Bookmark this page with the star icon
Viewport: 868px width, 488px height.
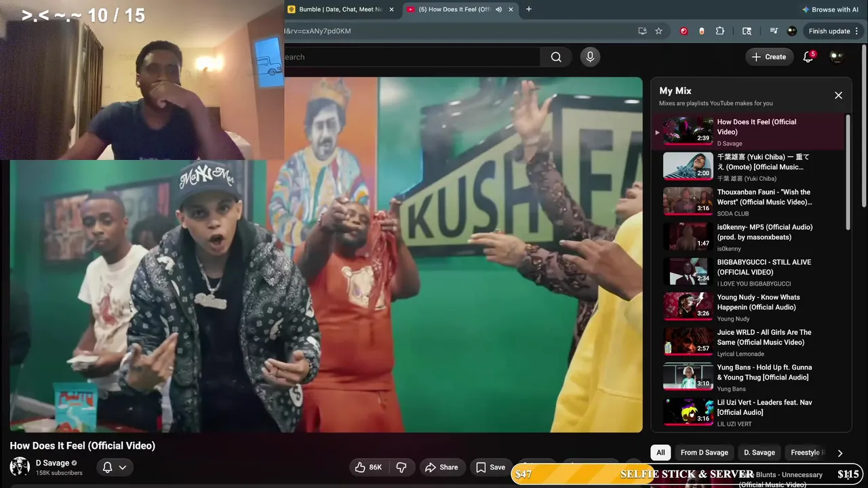pos(658,31)
